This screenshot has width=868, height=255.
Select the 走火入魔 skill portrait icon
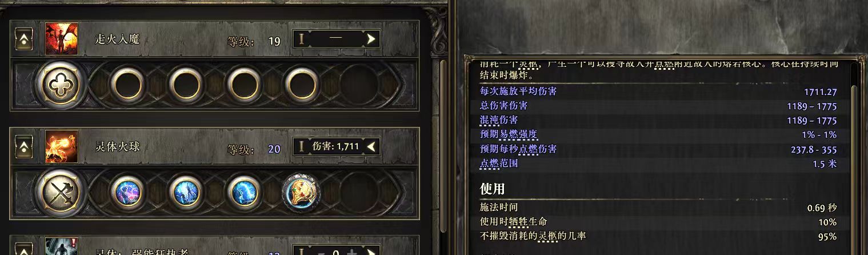62,39
